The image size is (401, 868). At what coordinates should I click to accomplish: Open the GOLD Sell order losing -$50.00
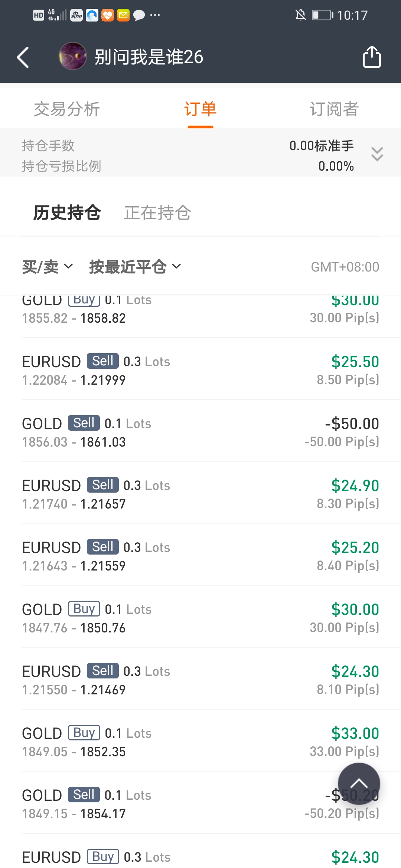200,432
